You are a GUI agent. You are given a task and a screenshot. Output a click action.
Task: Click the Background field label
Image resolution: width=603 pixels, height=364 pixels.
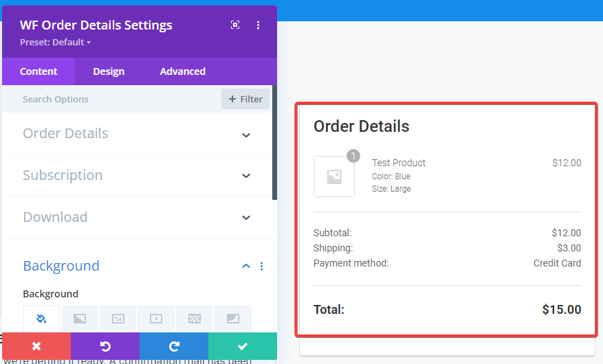click(50, 294)
